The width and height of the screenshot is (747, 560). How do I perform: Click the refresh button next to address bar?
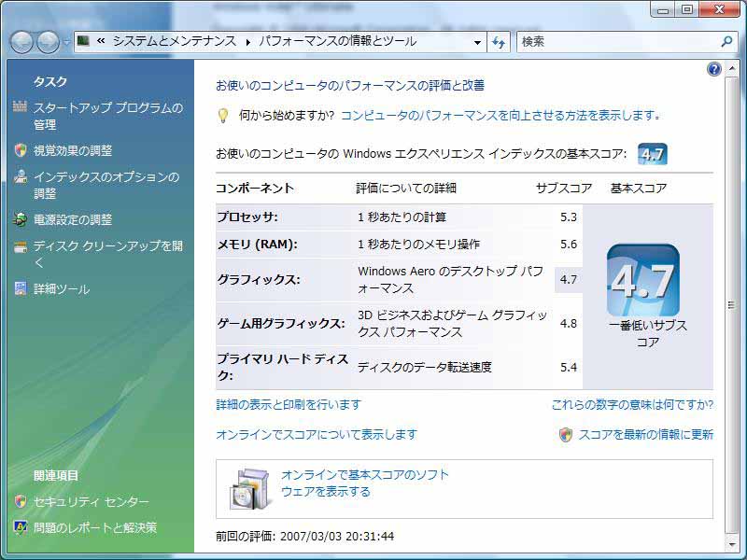tap(499, 42)
